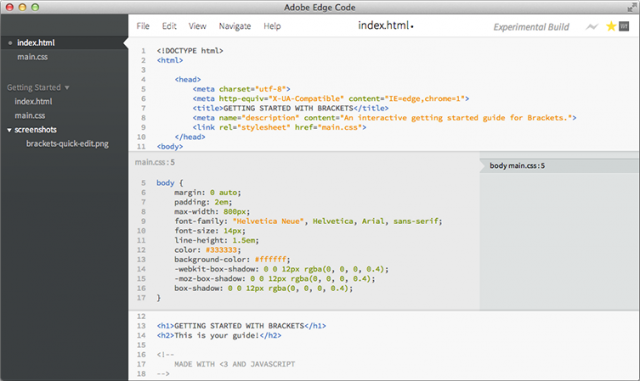
Task: Click the #333333 color value
Action: pyautogui.click(x=221, y=250)
